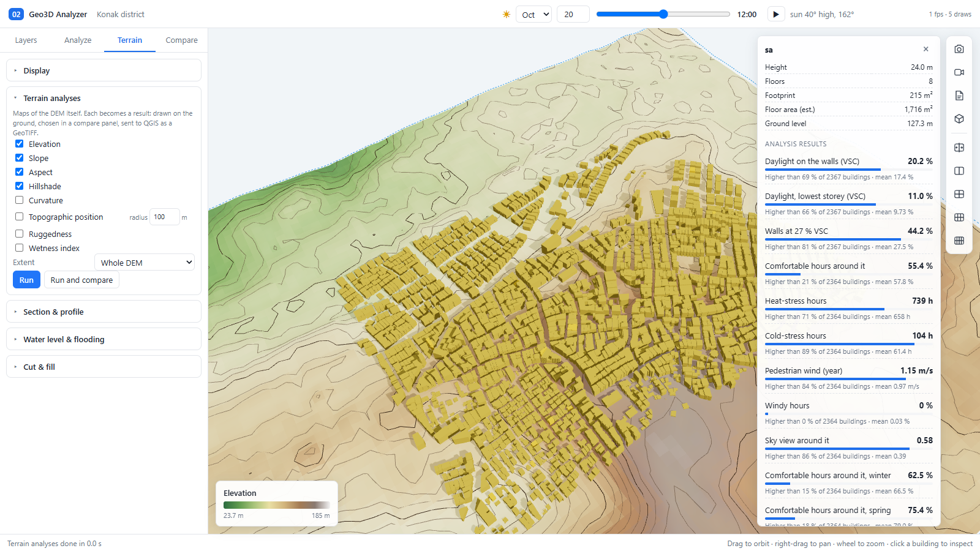Image resolution: width=980 pixels, height=551 pixels.
Task: Click the Floor area (est.) row
Action: pyautogui.click(x=849, y=109)
